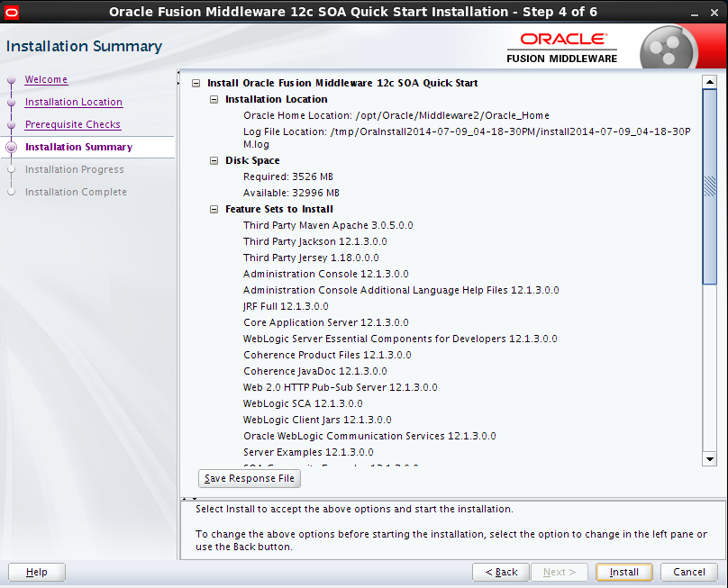
Task: Click the Welcome step bullet icon
Action: tap(12, 80)
